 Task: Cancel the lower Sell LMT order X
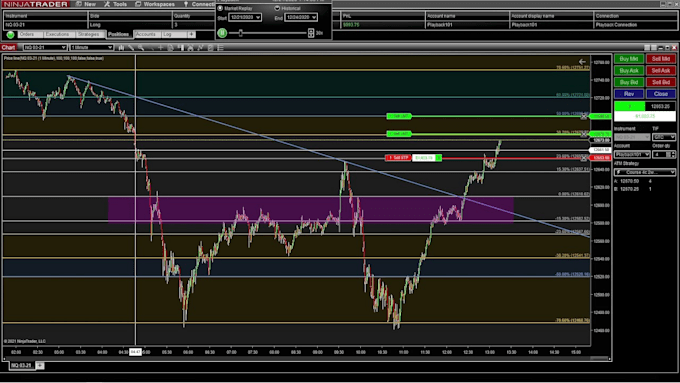click(x=584, y=134)
